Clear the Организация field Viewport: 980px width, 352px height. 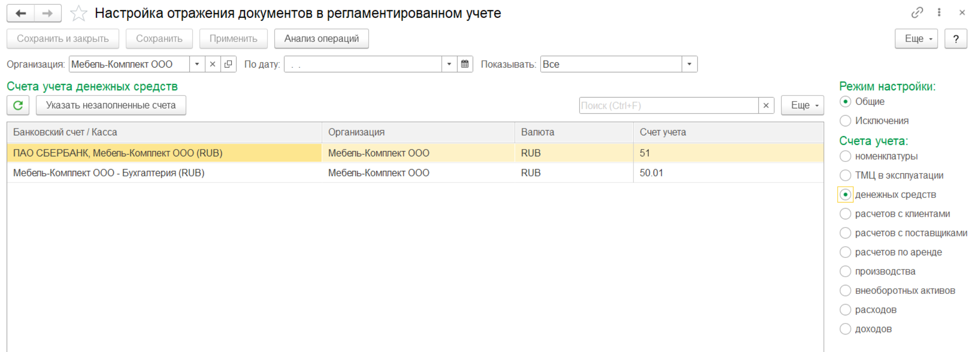[213, 64]
